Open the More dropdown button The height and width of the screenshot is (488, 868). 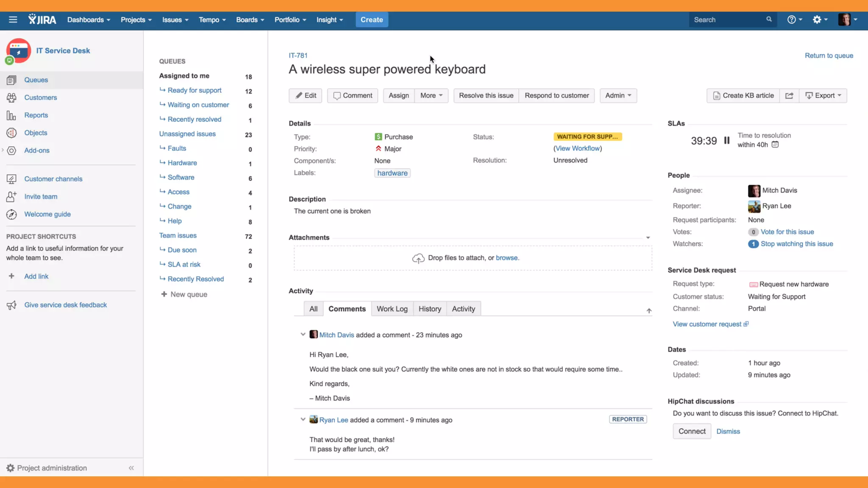[x=431, y=96]
